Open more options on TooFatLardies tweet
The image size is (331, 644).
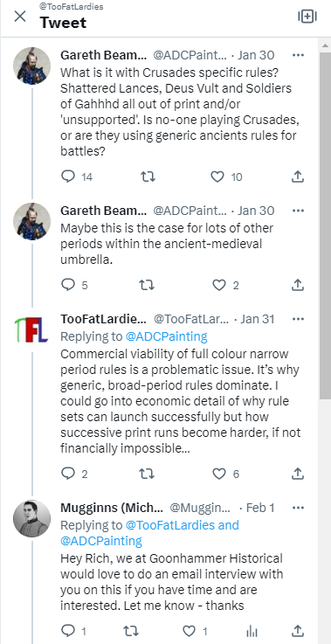tap(298, 319)
